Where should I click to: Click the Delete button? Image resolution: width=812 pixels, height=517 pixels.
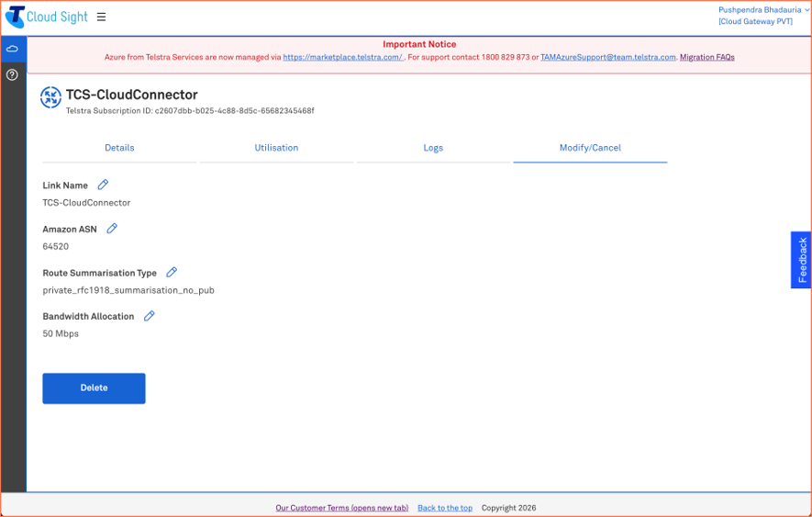click(94, 388)
